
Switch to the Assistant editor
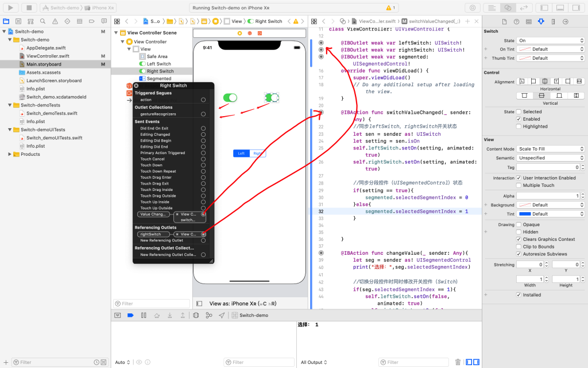(508, 7)
